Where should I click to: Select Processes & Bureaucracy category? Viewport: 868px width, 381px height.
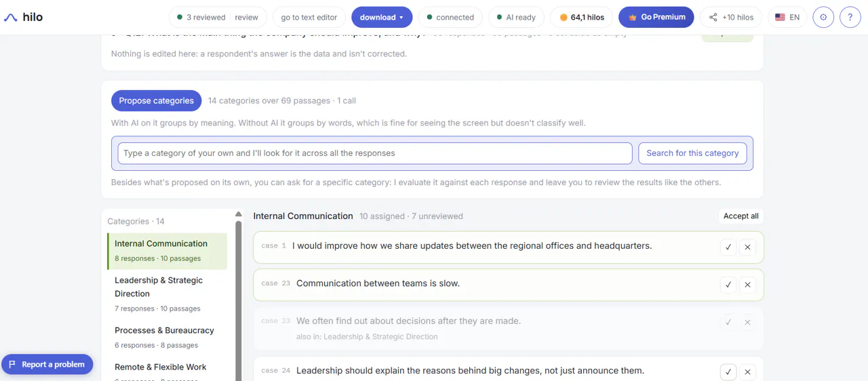pos(167,337)
